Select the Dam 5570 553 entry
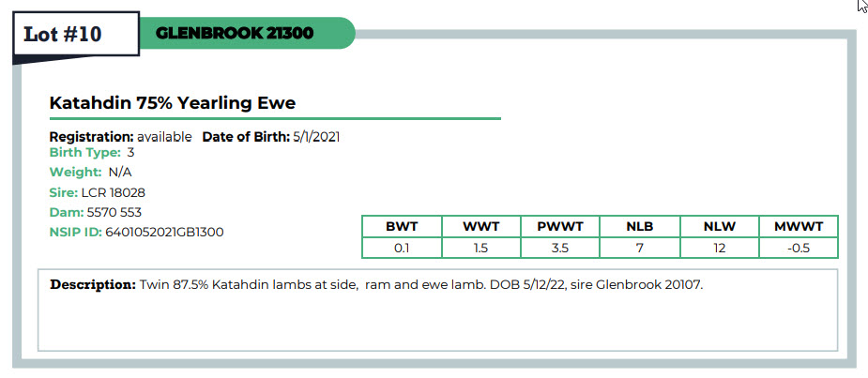 (95, 213)
